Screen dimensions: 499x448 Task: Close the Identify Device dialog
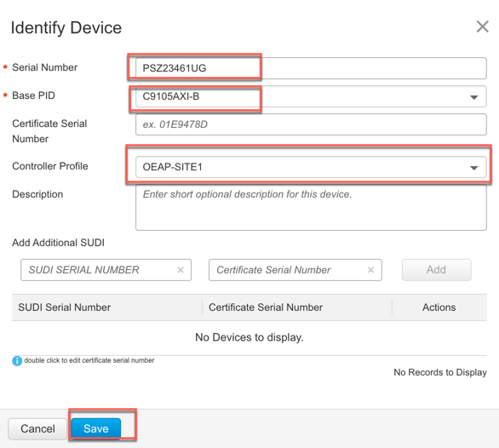482,26
